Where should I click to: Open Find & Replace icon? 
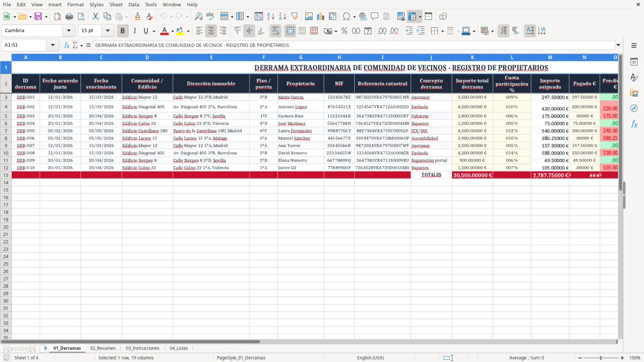coord(199,17)
